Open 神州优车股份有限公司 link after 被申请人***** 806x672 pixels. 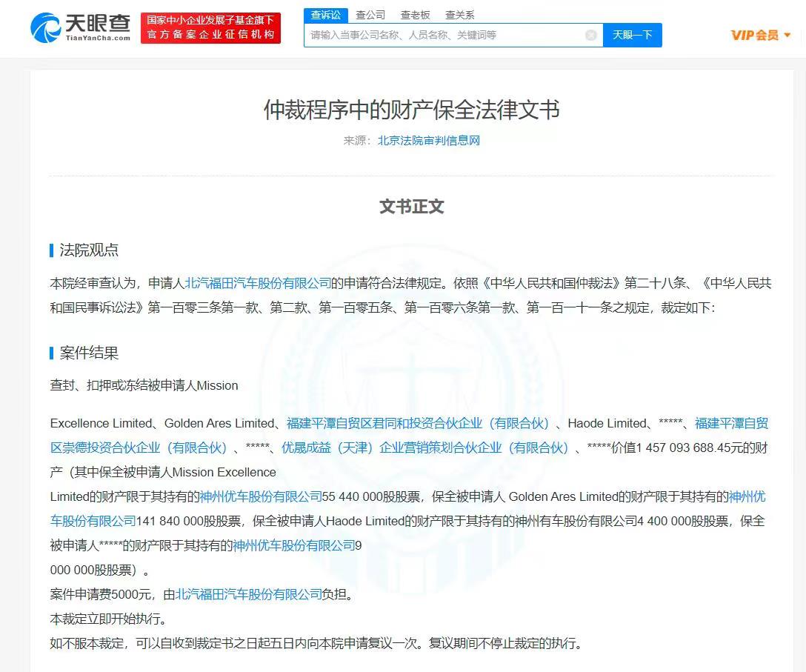tap(294, 545)
